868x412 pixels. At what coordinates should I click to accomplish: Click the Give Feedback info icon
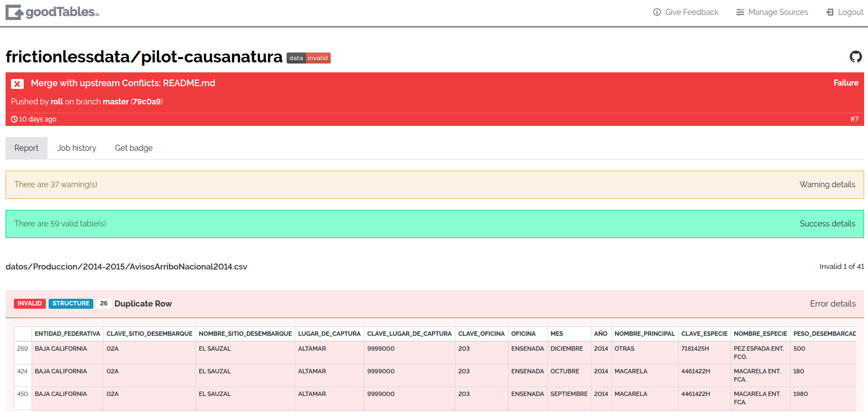pyautogui.click(x=657, y=12)
